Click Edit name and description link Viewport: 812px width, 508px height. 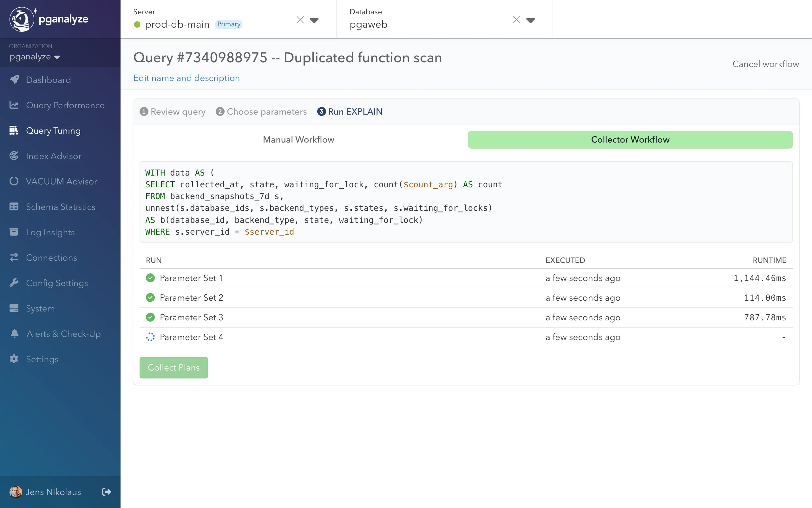(x=187, y=78)
